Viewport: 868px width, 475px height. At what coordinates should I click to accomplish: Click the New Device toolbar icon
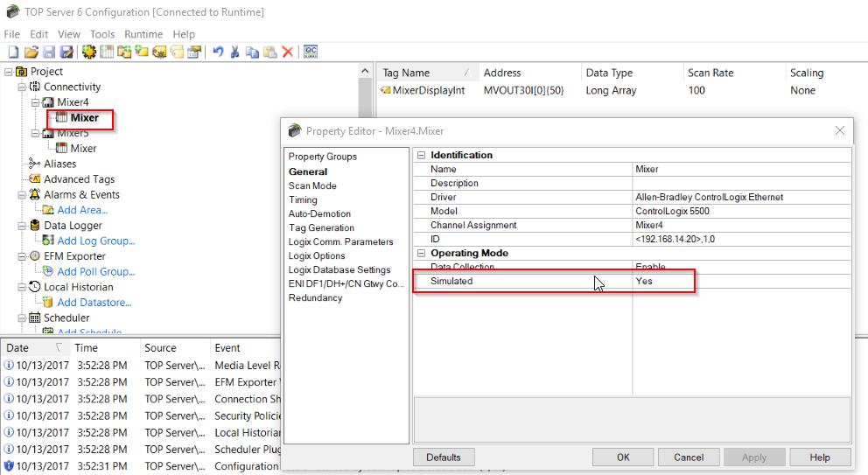pyautogui.click(x=106, y=52)
